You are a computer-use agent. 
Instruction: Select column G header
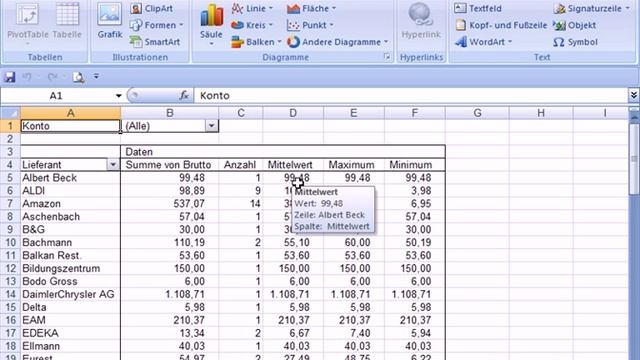click(x=477, y=113)
